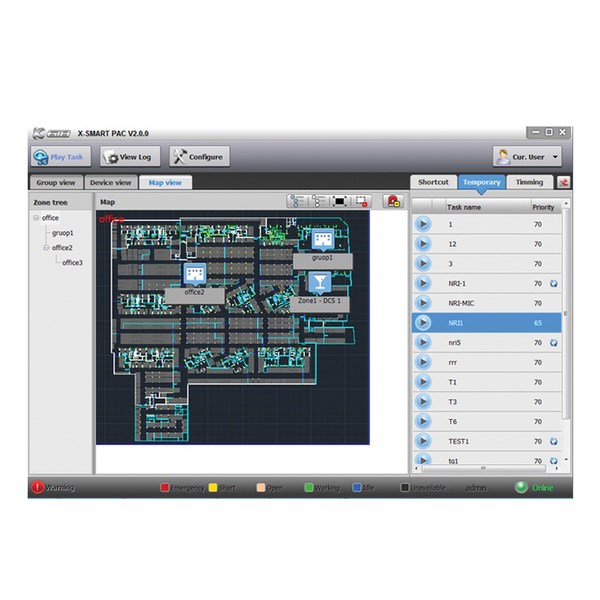Click the dark Unavailable legend swatch
Image resolution: width=600 pixels, height=600 pixels.
(404, 488)
